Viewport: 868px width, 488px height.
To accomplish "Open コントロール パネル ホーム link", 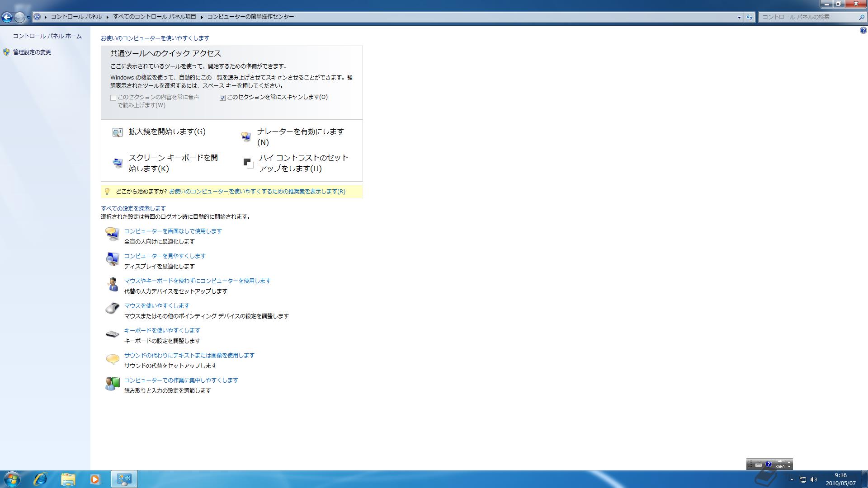I will (x=47, y=36).
